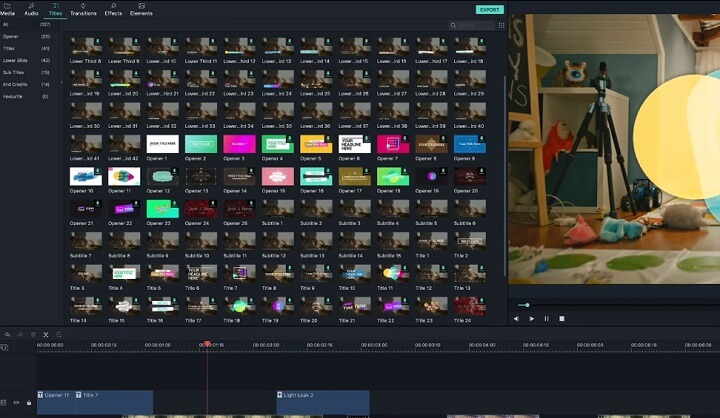Open the Media tab
Screen dimensions: 720x418
pyautogui.click(x=7, y=10)
